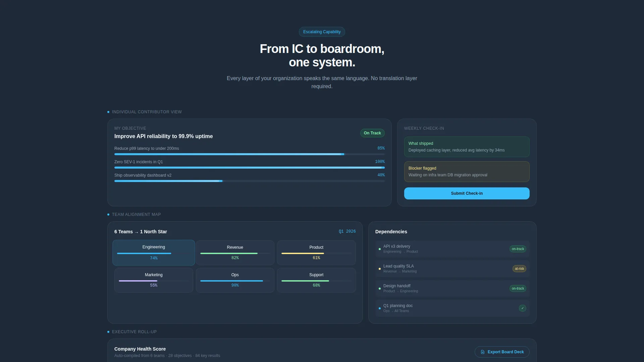Open the Design handoff dependency row
Image resolution: width=644 pixels, height=362 pixels.
[452, 289]
